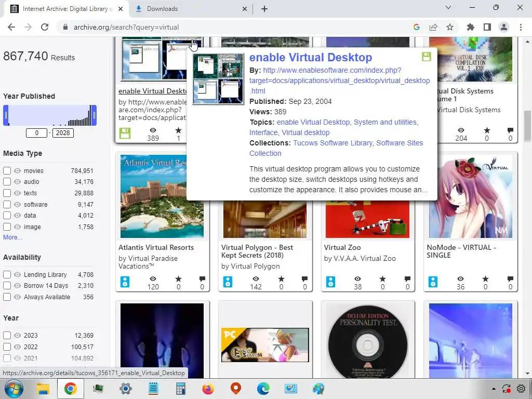The width and height of the screenshot is (532, 399).
Task: Launch Firefox from taskbar
Action: click(x=208, y=389)
